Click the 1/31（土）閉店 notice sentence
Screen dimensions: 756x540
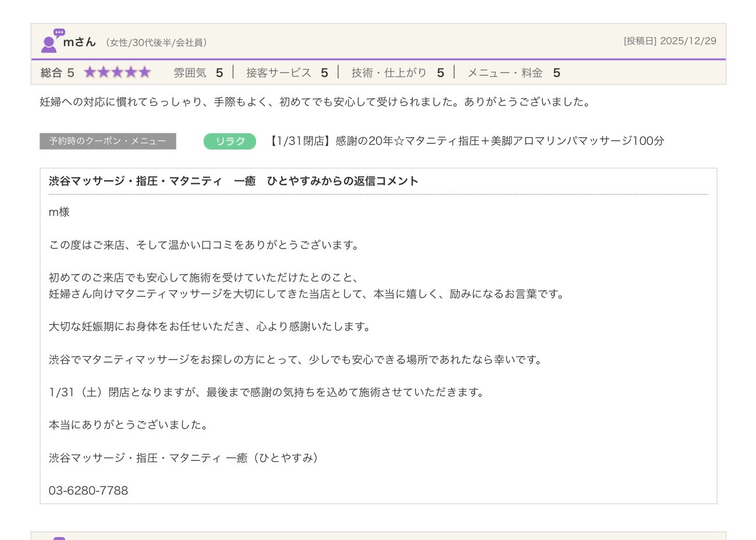pos(267,393)
